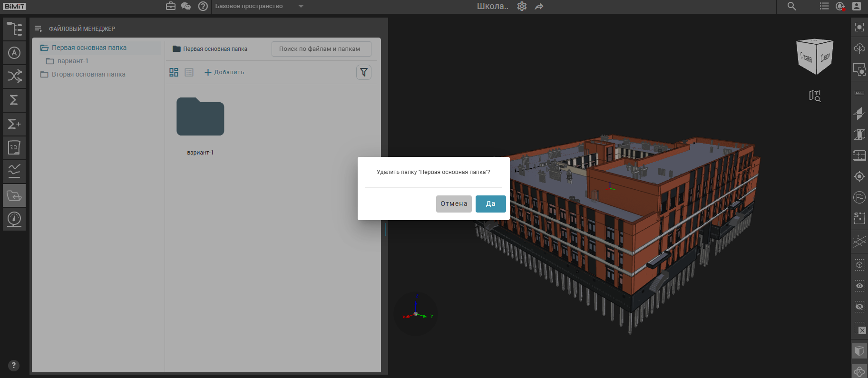Click the search files and folders field

pyautogui.click(x=322, y=49)
